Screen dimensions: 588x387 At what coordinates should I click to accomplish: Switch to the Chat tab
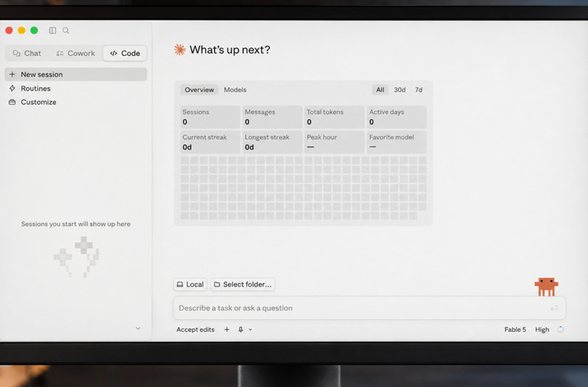27,53
